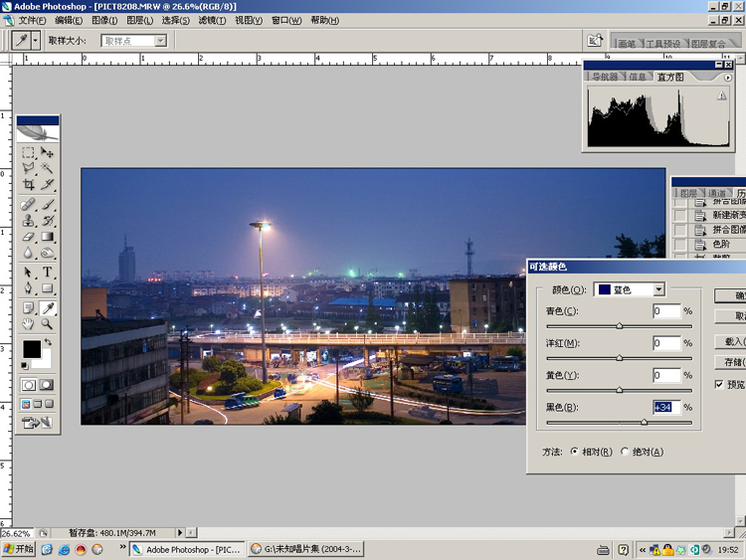Select the Dodge tool
The width and height of the screenshot is (746, 560).
(47, 253)
